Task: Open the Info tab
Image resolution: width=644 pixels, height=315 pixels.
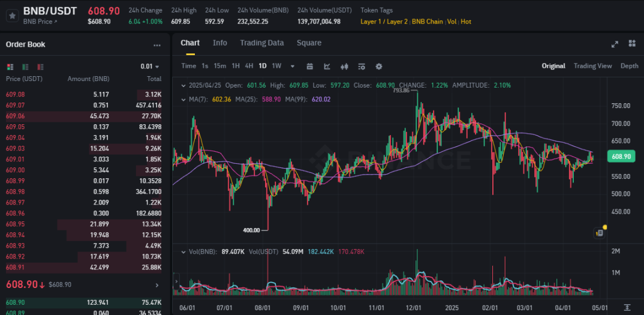Action: pyautogui.click(x=219, y=43)
